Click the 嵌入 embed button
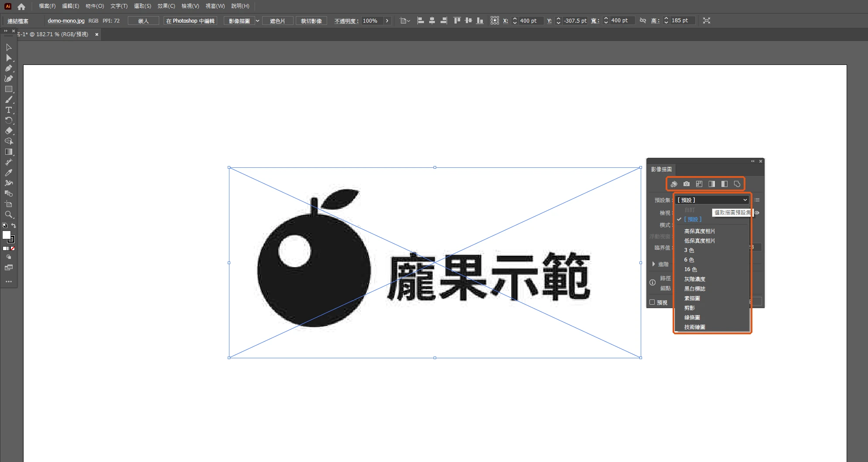Image resolution: width=868 pixels, height=462 pixels. click(x=144, y=21)
